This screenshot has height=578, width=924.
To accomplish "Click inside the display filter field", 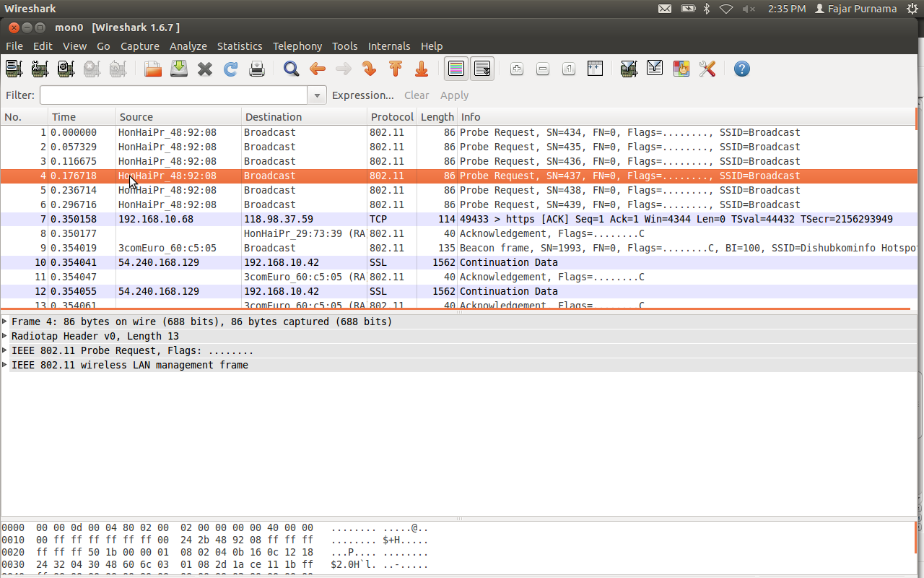I will (x=174, y=95).
